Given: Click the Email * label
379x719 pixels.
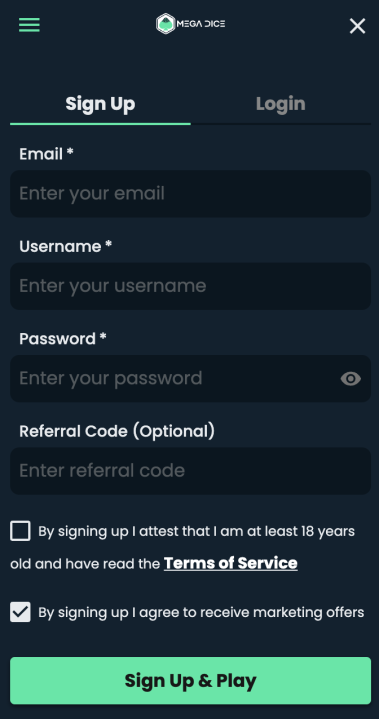Looking at the screenshot, I should coord(46,154).
